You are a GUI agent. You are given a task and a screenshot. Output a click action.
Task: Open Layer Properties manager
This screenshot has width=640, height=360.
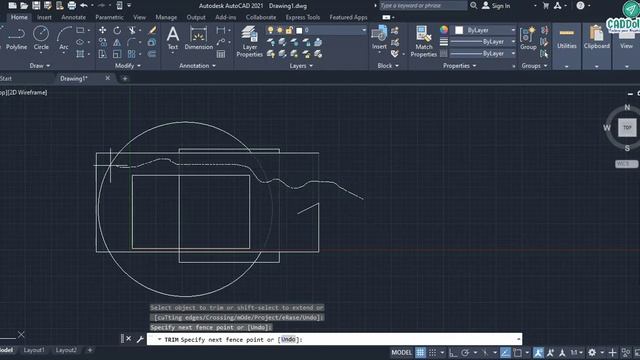coord(249,41)
